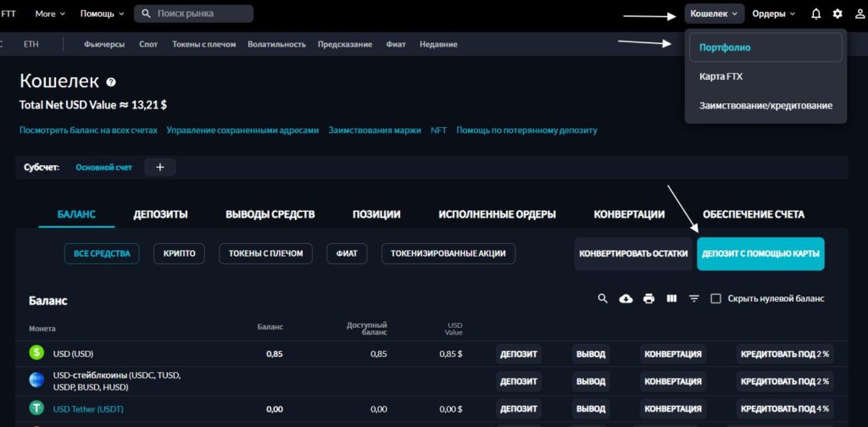868x427 pixels.
Task: Switch to ВЫВОДЫ СРЕДСТВ tab
Action: [270, 214]
